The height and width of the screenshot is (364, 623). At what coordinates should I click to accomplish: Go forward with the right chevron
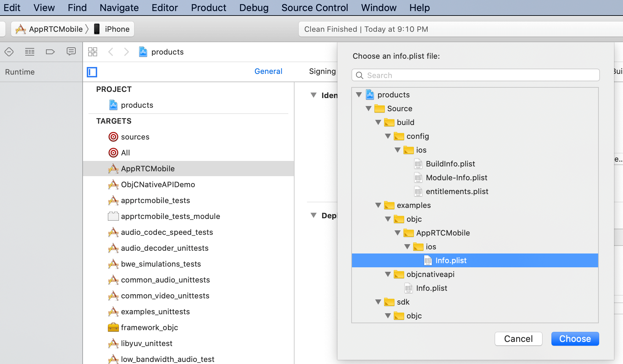[x=127, y=52]
